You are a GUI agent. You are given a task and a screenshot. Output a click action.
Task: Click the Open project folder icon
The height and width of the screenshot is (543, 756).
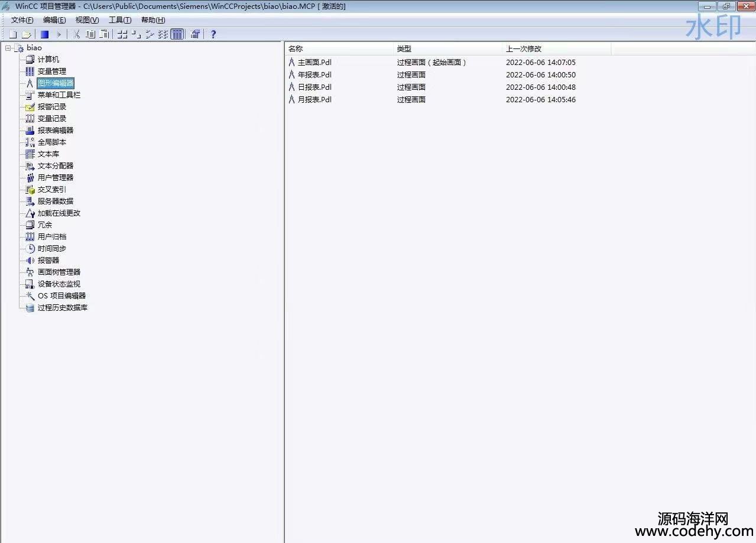coord(26,34)
